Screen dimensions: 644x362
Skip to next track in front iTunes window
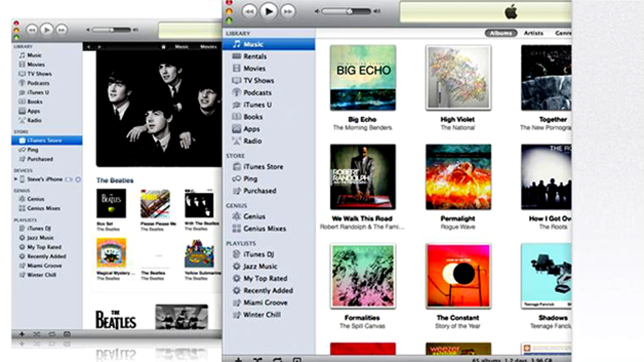click(x=288, y=12)
